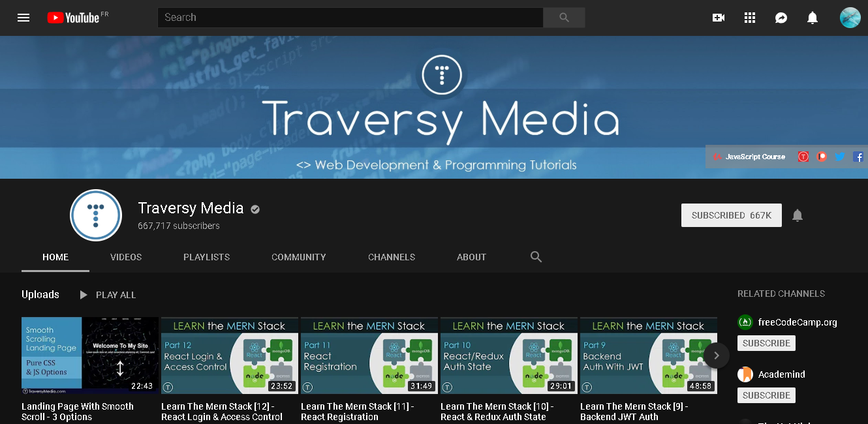The image size is (868, 424).
Task: Open the red T site icon on banner
Action: (x=803, y=157)
